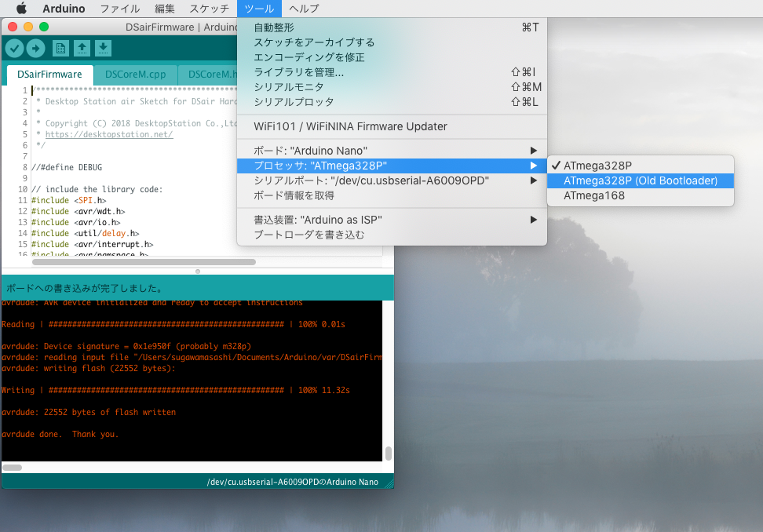
Task: Expand the プロセッサ: "ATmega328P" submenu
Action: pos(392,166)
